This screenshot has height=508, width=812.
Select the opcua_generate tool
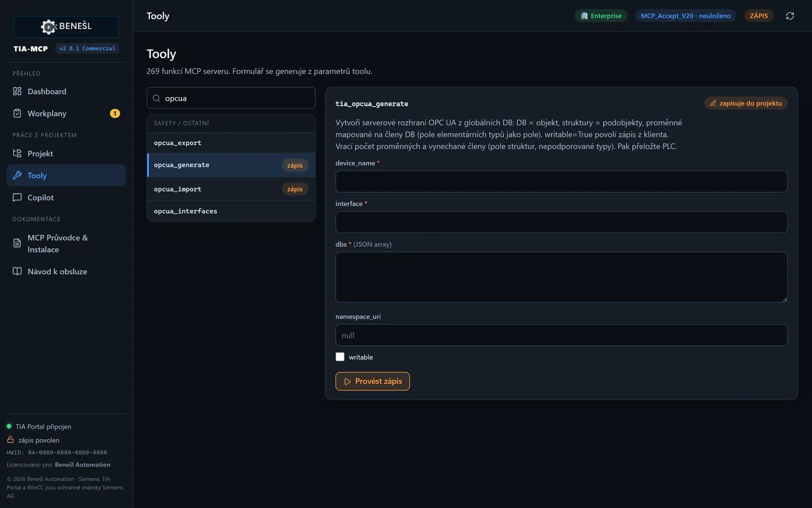tap(231, 165)
